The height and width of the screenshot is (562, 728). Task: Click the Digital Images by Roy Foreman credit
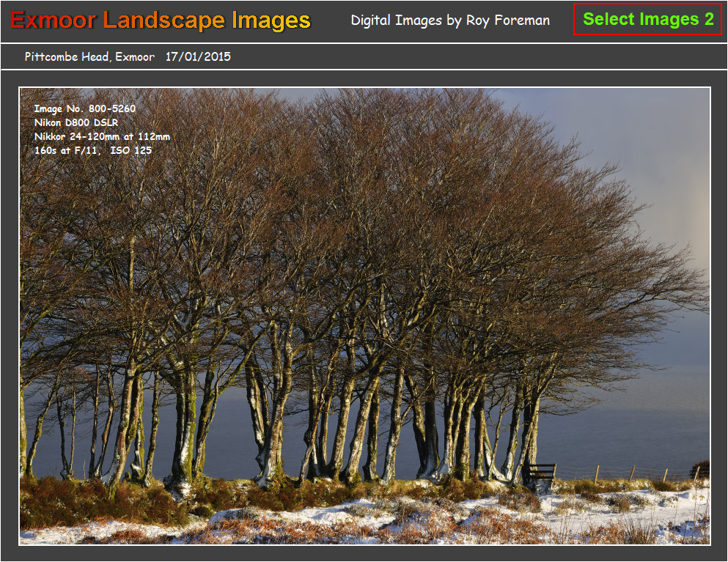pyautogui.click(x=452, y=21)
